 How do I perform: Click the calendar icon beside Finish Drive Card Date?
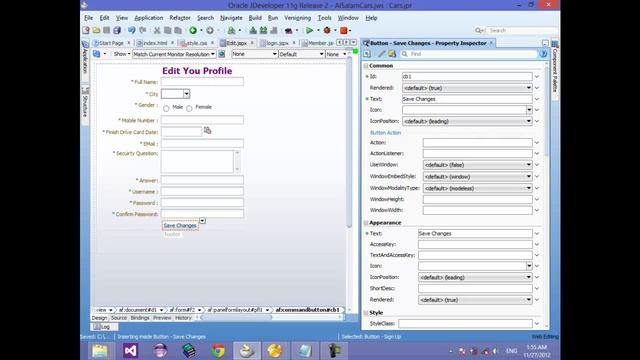click(207, 131)
